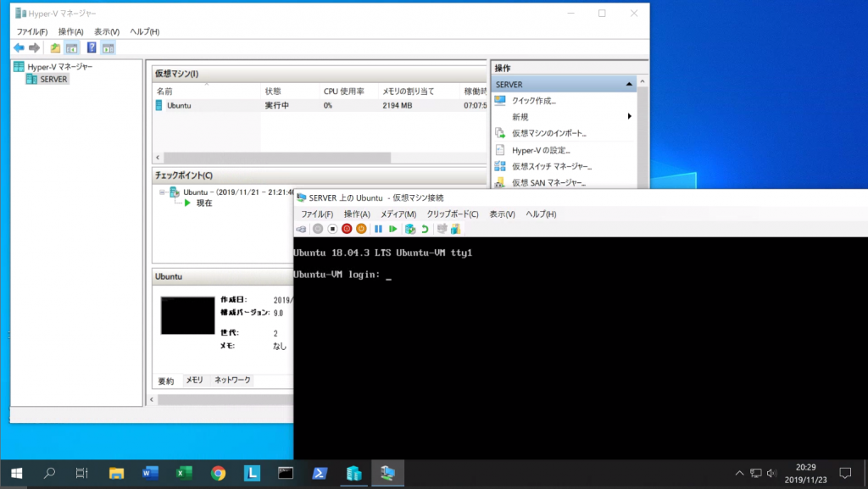Open ヘルプ(H) menu in Hyper-V Manager

[144, 31]
